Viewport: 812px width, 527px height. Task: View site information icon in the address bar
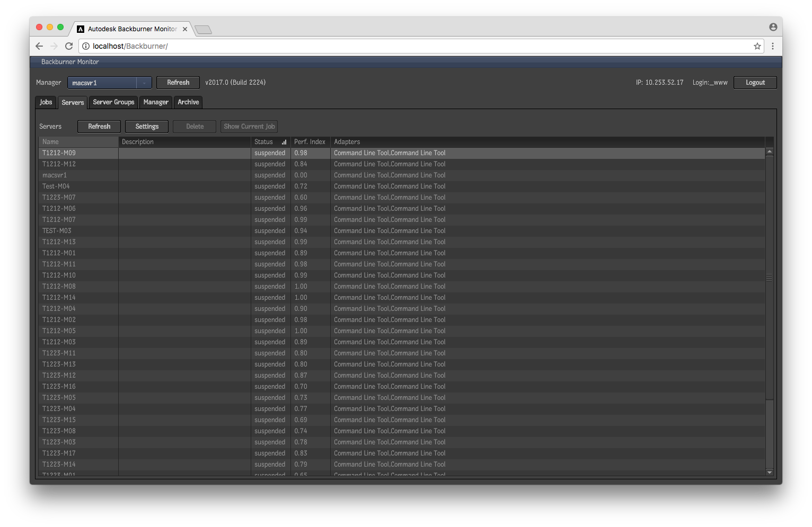click(x=86, y=46)
